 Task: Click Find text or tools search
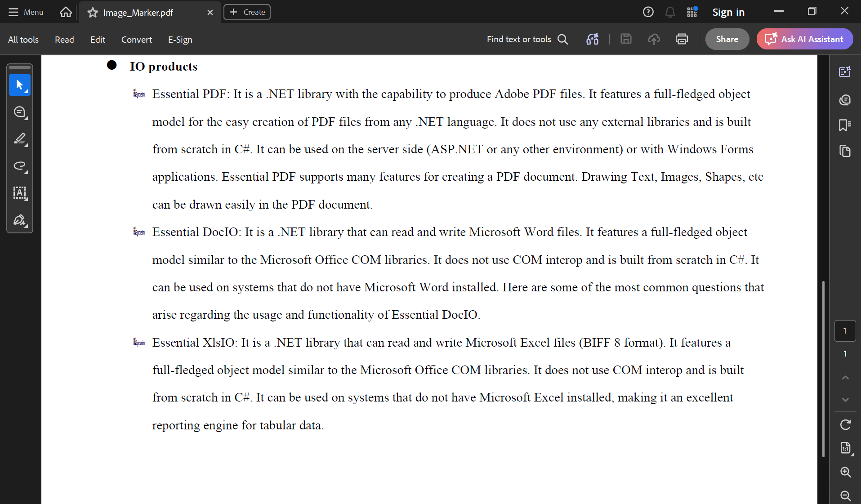pos(528,39)
